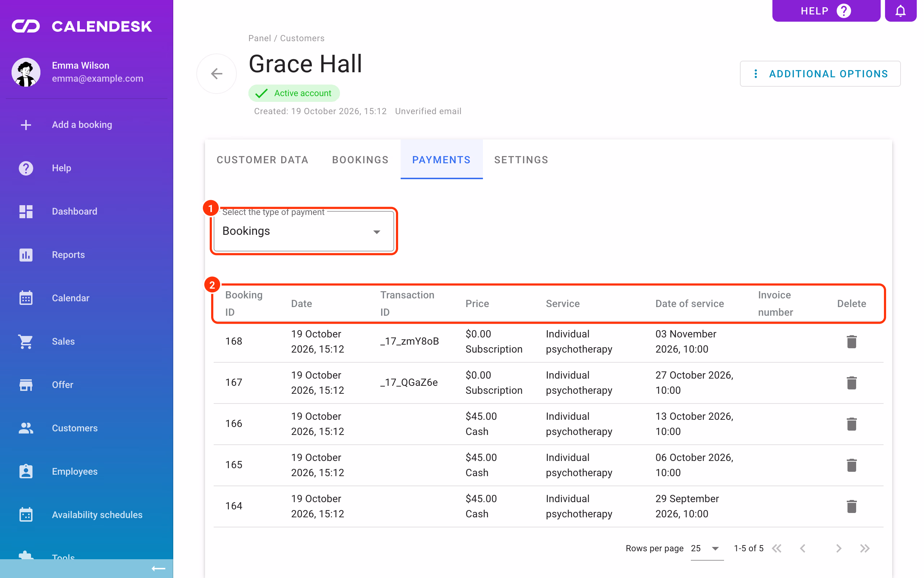Delete payment for booking 166
Viewport: 924px width, 578px height.
pos(851,424)
